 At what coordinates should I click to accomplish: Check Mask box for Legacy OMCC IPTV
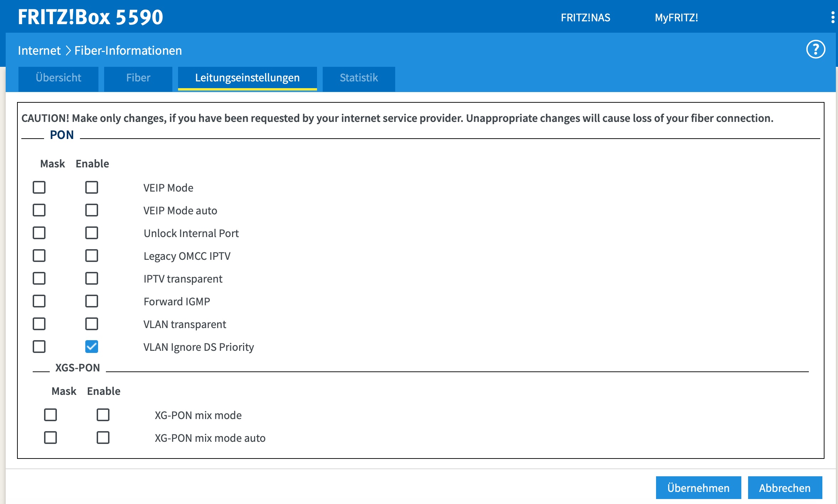point(39,256)
